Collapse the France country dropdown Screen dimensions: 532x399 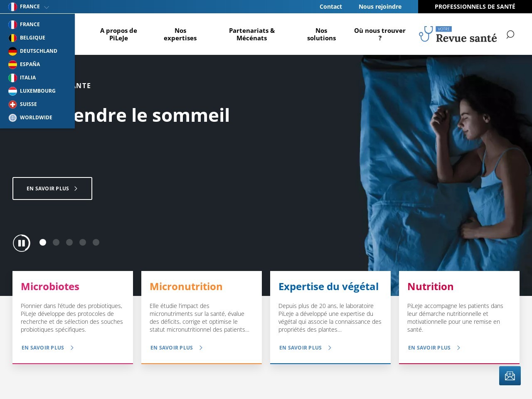(28, 7)
